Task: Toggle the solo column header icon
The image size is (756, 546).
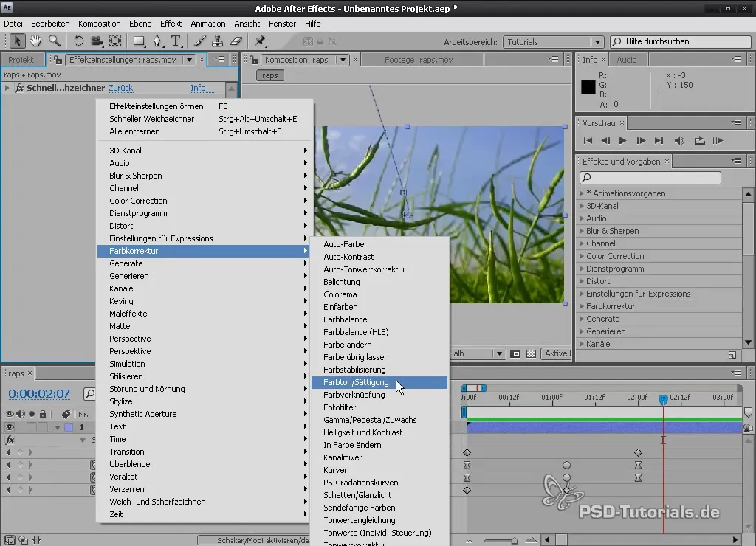Action: 32,414
